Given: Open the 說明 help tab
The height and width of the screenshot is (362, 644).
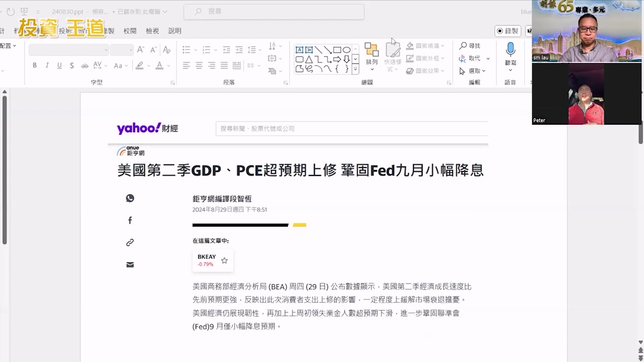Looking at the screenshot, I should (x=175, y=31).
